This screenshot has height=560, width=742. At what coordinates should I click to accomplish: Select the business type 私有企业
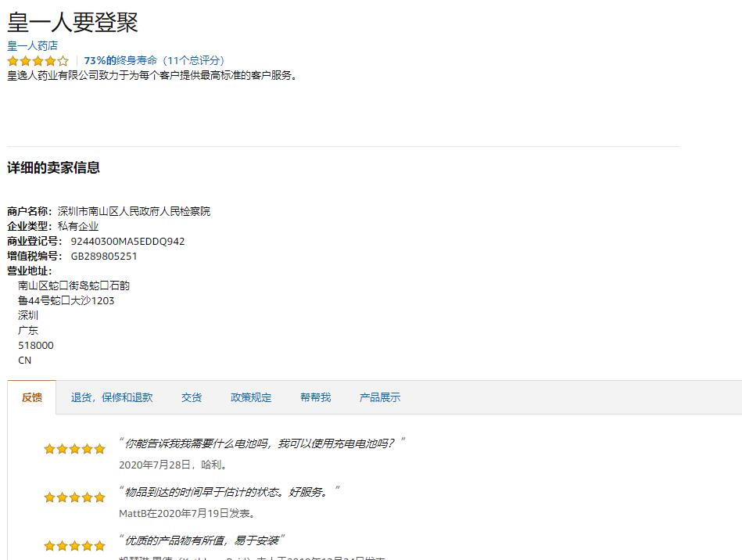click(78, 226)
